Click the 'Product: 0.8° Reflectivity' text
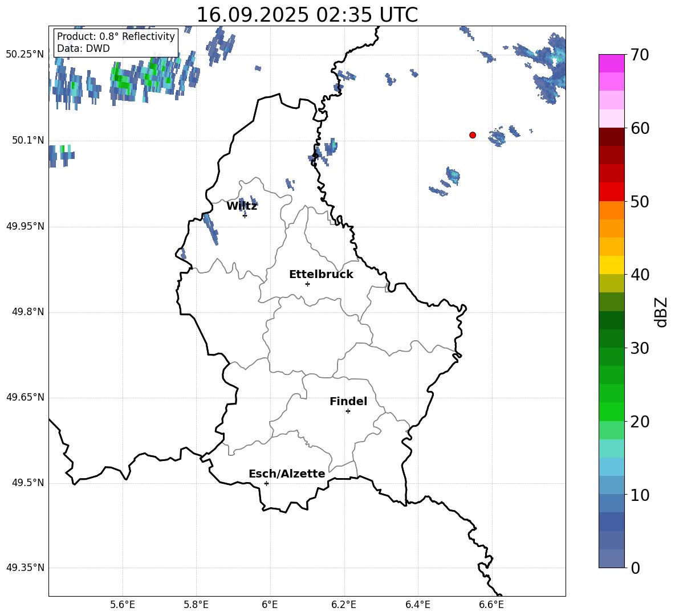This screenshot has height=616, width=675. click(116, 36)
